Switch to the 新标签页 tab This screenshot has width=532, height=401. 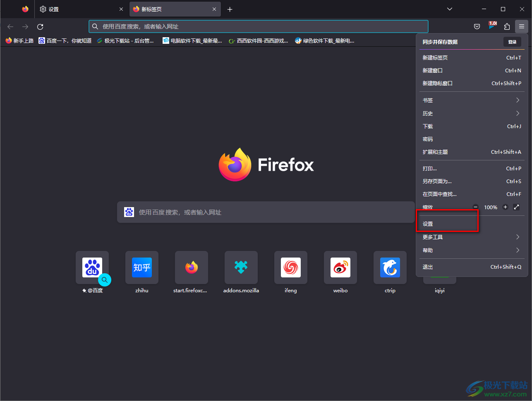pyautogui.click(x=175, y=9)
